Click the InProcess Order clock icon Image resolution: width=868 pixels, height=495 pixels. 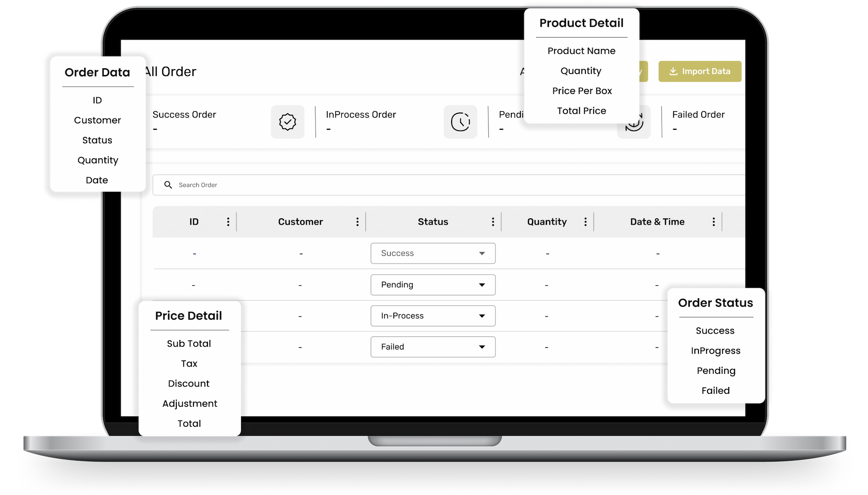click(460, 122)
